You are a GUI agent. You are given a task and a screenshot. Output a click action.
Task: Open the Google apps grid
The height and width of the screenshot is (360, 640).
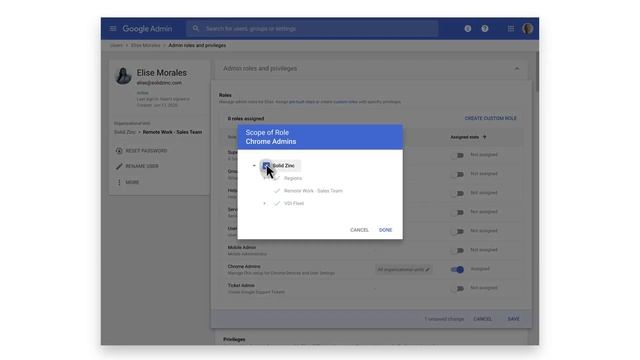click(511, 29)
